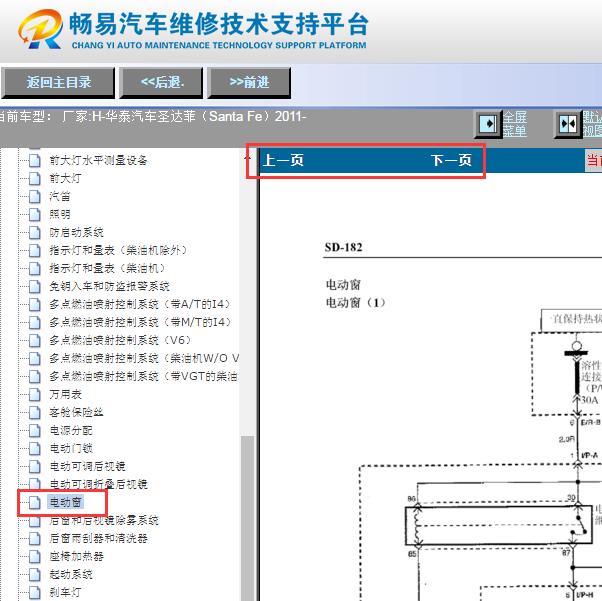
Task: Open the 起动系统 entry
Action: coord(71,575)
